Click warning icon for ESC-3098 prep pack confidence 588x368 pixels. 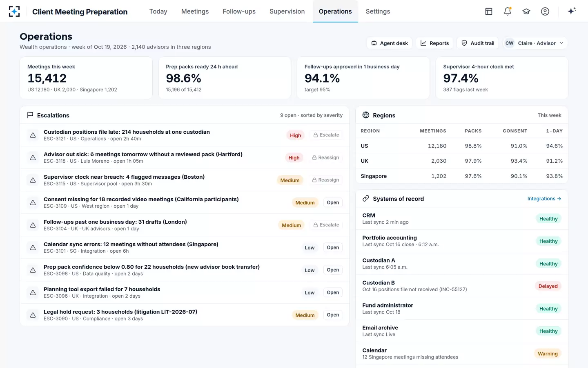(33, 270)
